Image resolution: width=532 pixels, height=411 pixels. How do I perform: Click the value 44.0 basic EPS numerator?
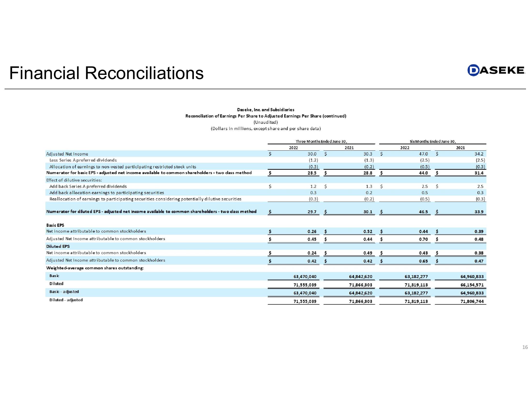pyautogui.click(x=423, y=173)
